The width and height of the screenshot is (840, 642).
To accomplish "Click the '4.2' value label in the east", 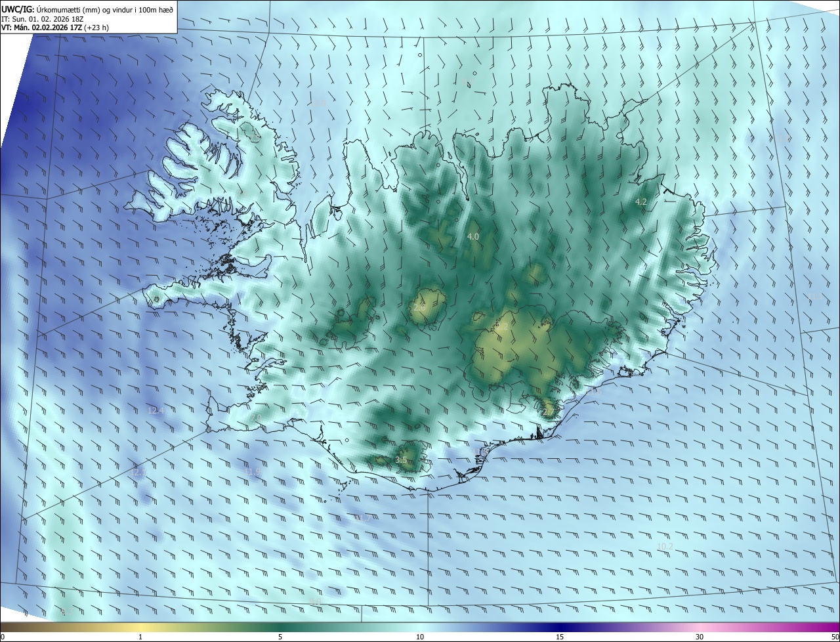I will click(x=641, y=202).
